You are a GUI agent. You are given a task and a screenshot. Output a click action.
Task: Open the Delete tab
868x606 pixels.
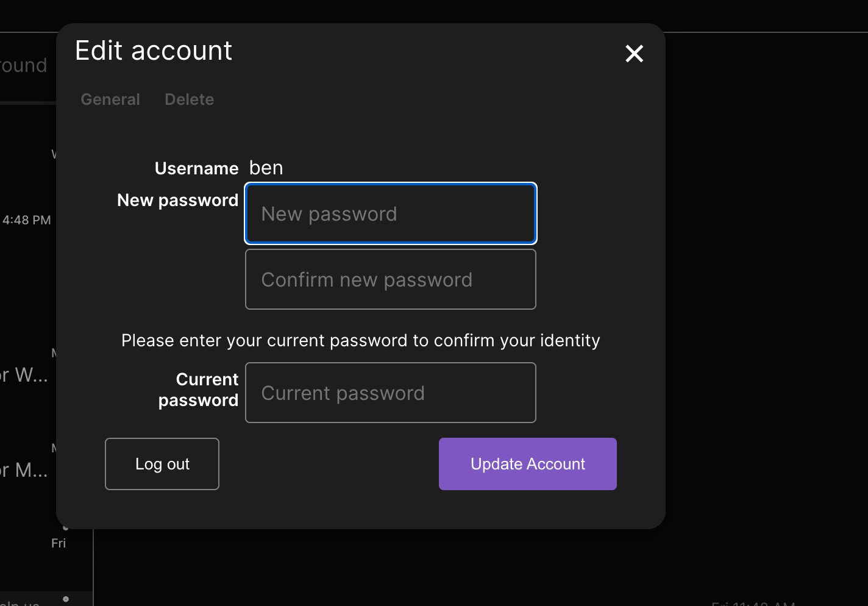click(x=189, y=99)
